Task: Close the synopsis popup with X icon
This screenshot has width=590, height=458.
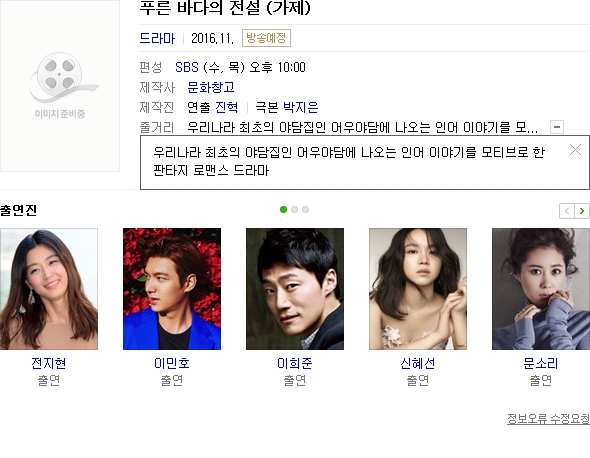Action: click(x=575, y=150)
